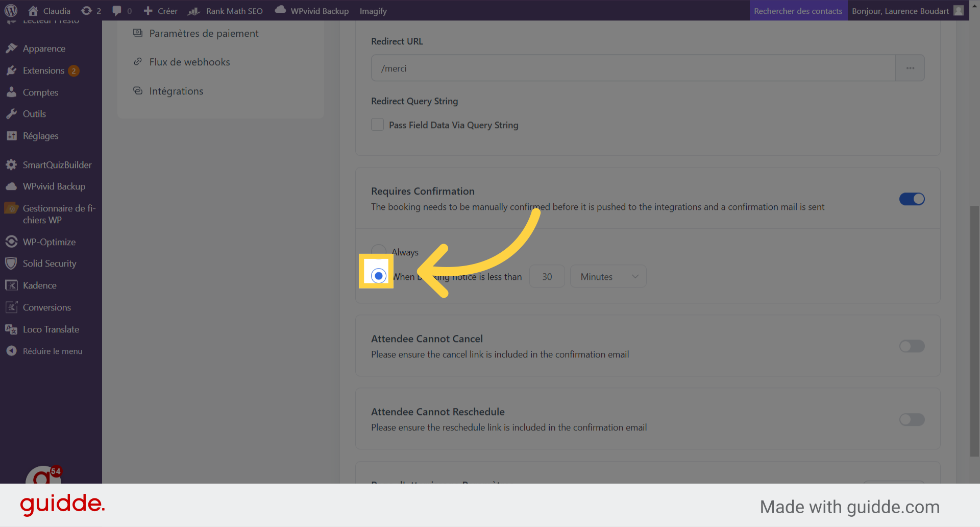This screenshot has width=980, height=527.
Task: Open Rank Math SEO menu
Action: [x=225, y=11]
